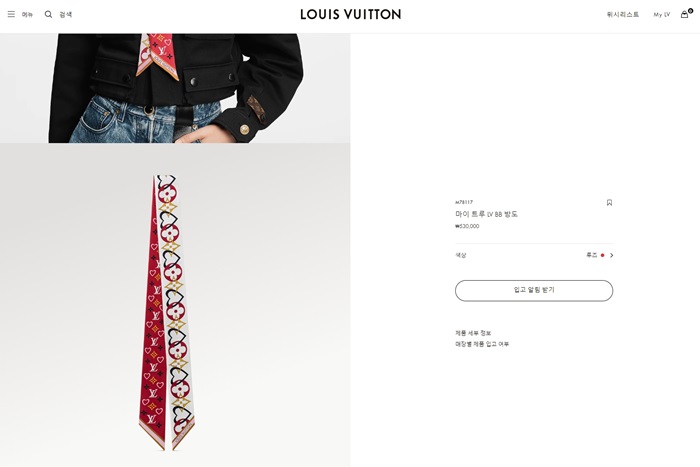Click the product code M78117

pos(464,202)
